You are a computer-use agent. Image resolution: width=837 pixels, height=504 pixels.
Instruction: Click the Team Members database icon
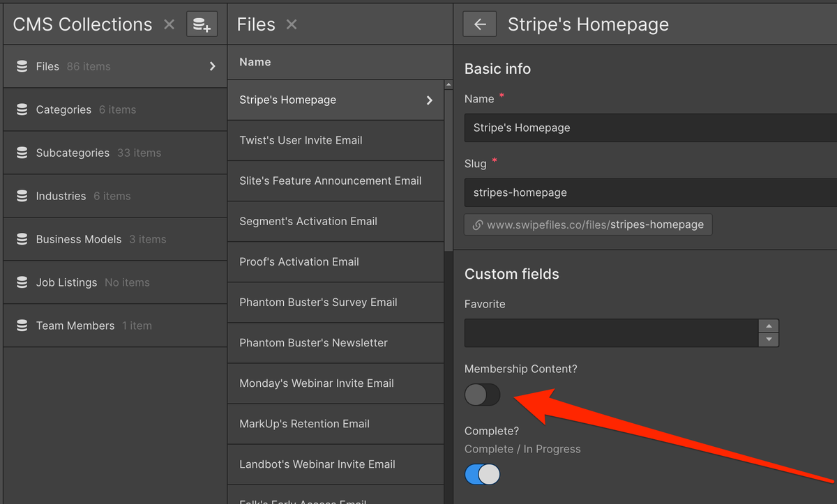(x=22, y=326)
